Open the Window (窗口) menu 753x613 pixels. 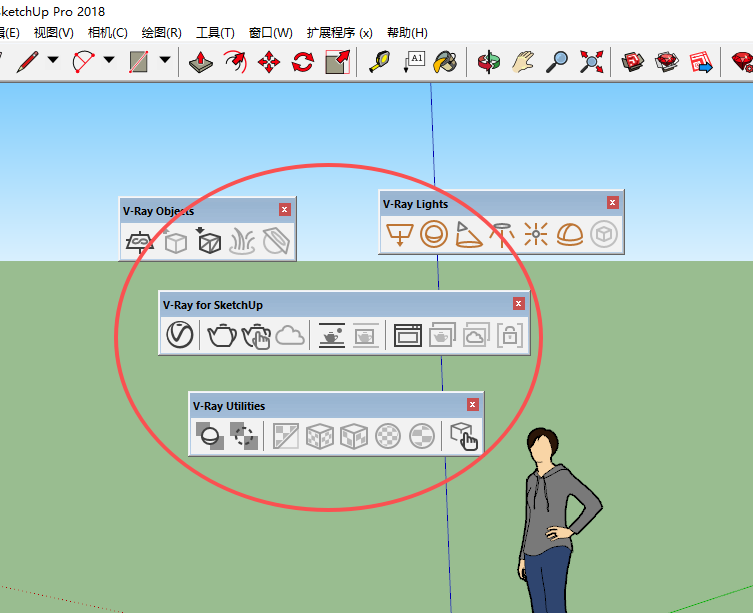(x=270, y=33)
